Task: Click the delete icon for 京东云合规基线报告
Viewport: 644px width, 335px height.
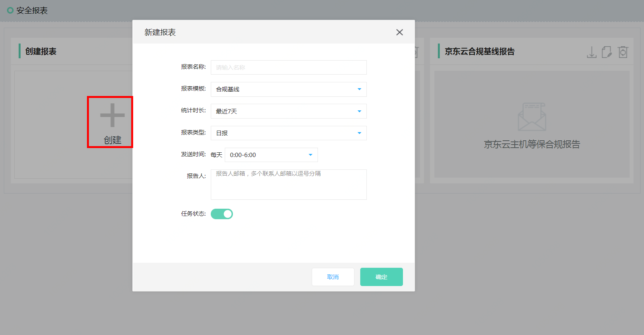Action: point(623,52)
